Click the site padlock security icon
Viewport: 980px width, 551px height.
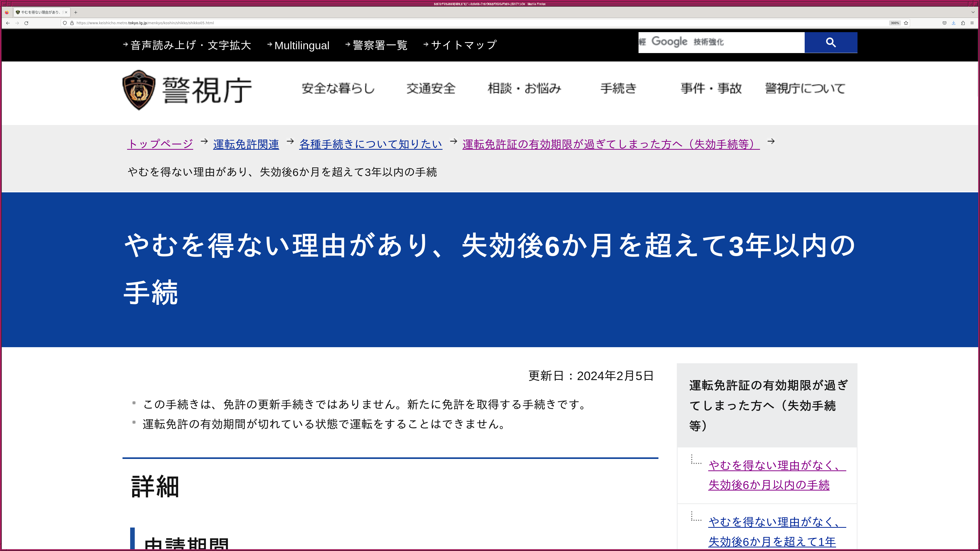(x=72, y=23)
